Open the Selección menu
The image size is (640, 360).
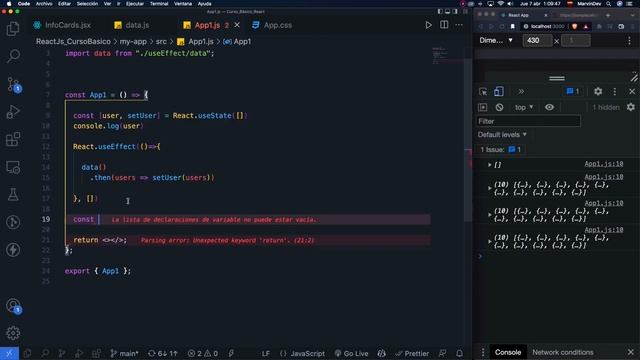tap(87, 4)
